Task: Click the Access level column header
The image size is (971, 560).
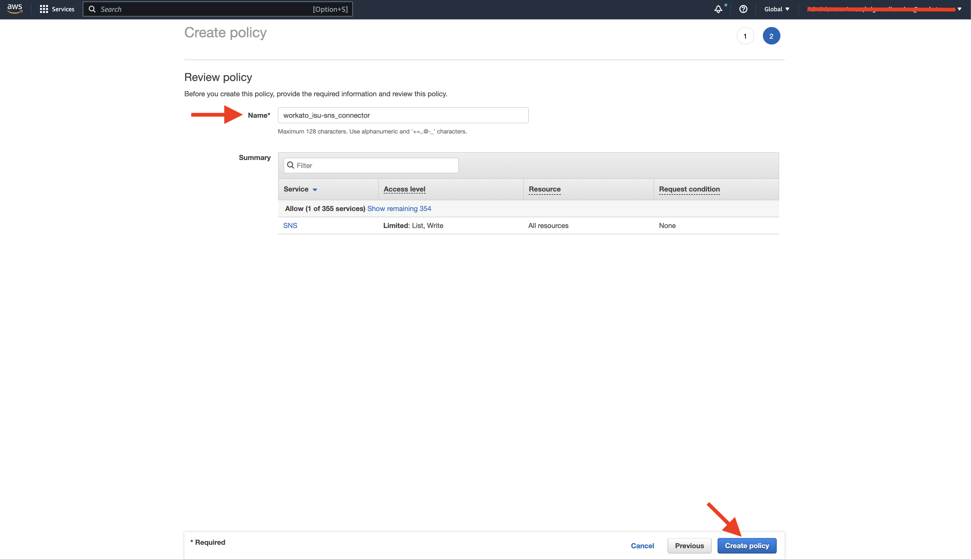Action: pyautogui.click(x=404, y=189)
